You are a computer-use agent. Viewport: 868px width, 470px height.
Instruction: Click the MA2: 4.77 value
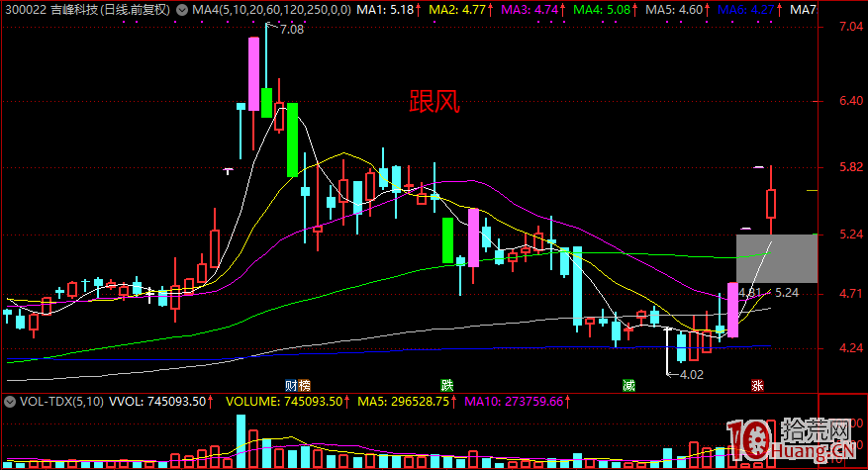click(457, 10)
